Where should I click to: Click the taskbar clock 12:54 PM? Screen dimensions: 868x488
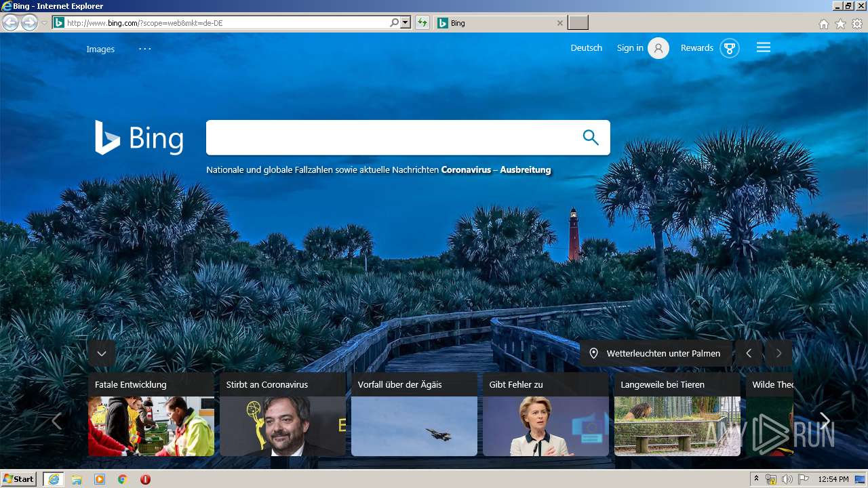pyautogui.click(x=833, y=479)
